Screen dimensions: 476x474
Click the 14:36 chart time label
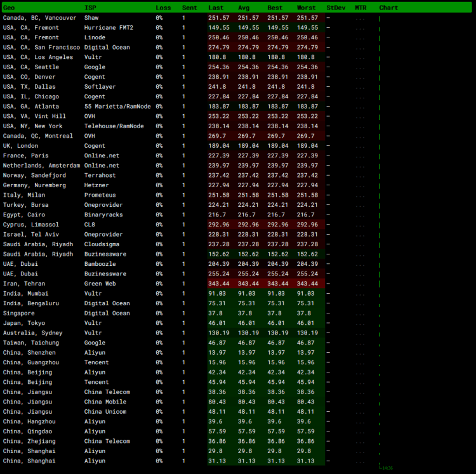point(387,468)
